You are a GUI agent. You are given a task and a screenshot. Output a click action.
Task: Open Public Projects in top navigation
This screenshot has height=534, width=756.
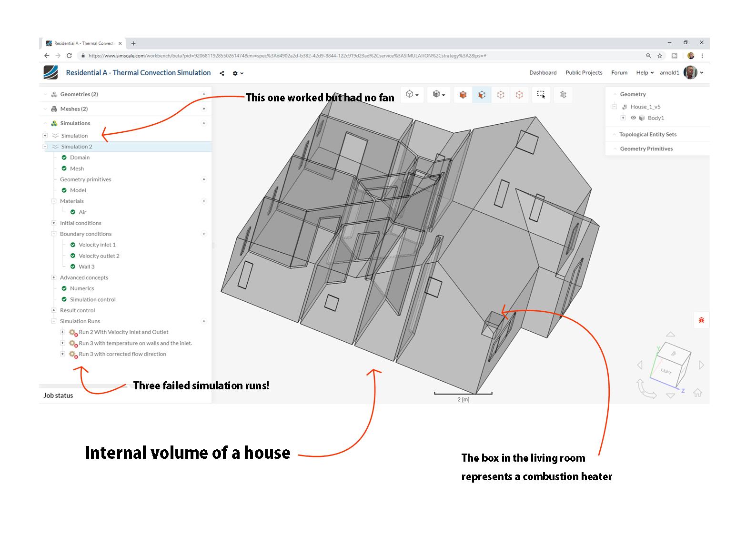point(584,73)
